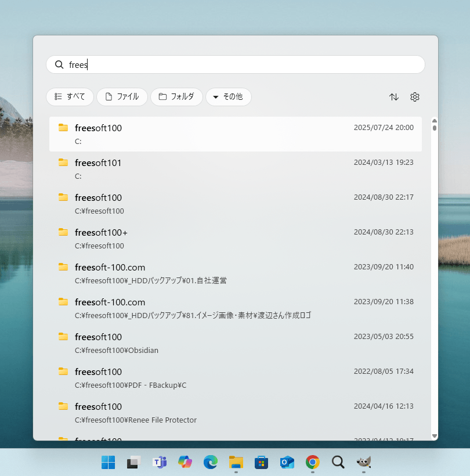Select freesoft100 result in Renee File Protector

pyautogui.click(x=236, y=413)
